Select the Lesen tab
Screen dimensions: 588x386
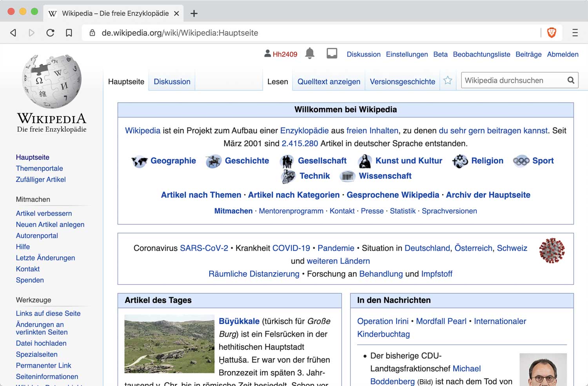tap(278, 82)
